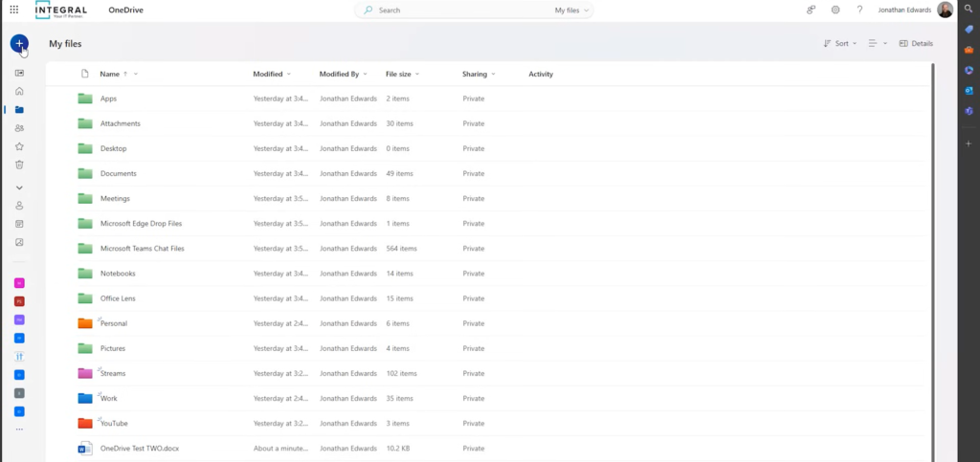The width and height of the screenshot is (980, 462).
Task: Open the orange Personal folder
Action: 114,323
